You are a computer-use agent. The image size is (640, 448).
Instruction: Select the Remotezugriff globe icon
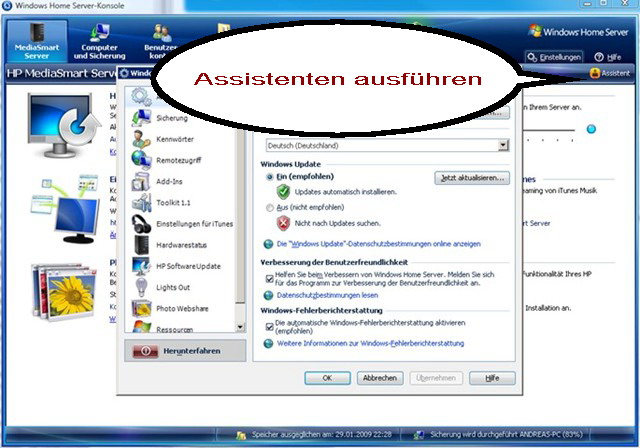click(141, 160)
